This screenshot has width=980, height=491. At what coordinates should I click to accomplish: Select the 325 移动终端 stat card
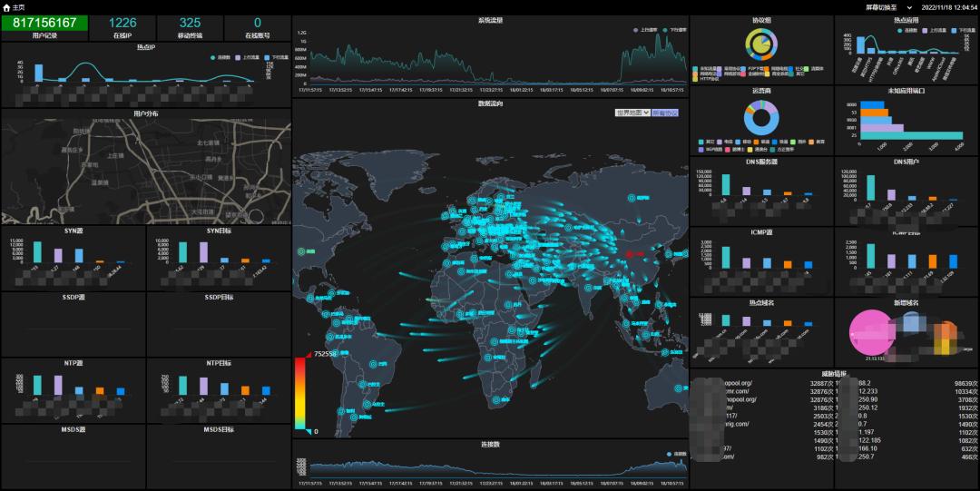[x=190, y=28]
